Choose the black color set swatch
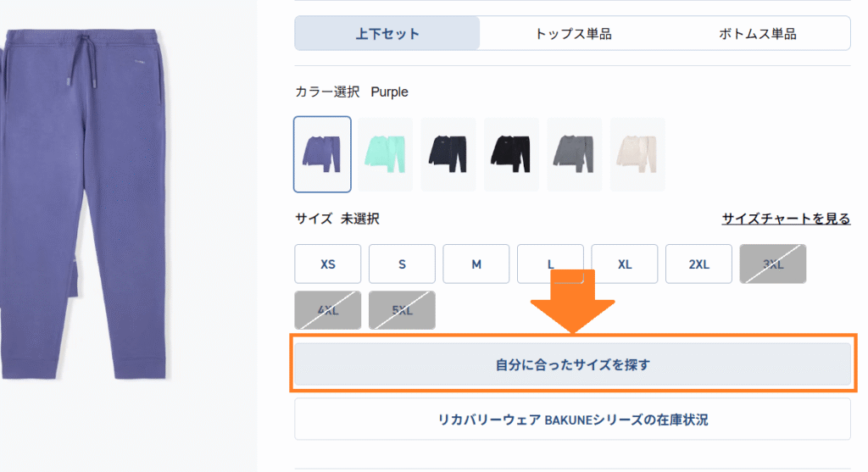This screenshot has width=868, height=472. coord(511,154)
